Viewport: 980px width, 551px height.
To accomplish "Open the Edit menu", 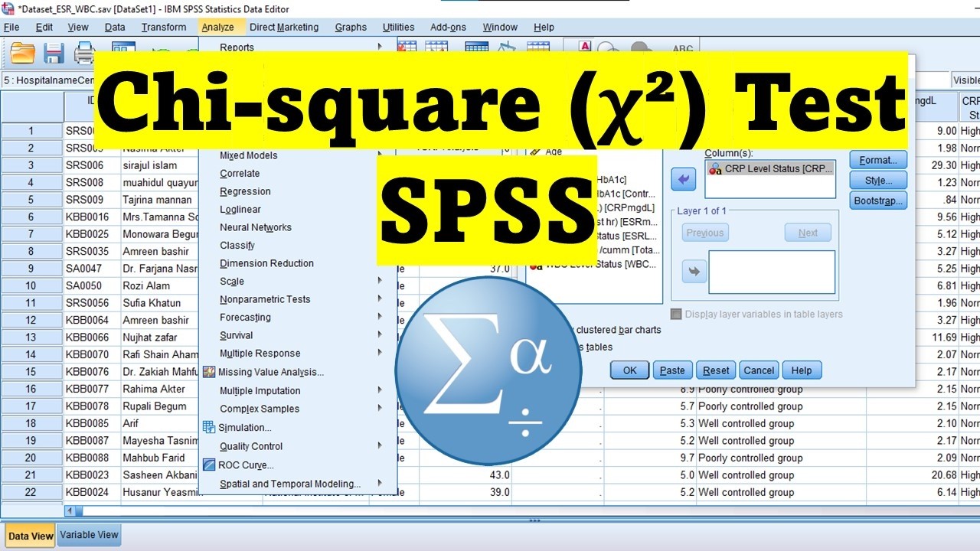I will (44, 27).
